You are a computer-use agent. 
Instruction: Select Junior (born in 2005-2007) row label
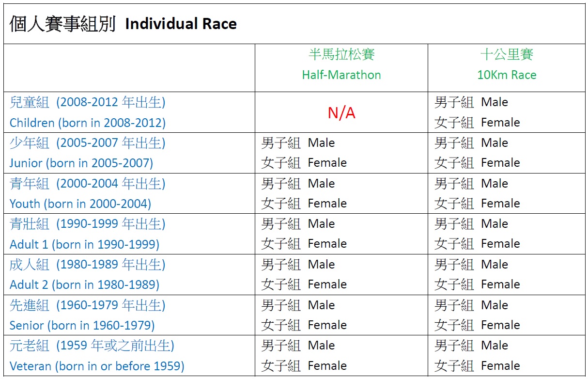(x=81, y=163)
